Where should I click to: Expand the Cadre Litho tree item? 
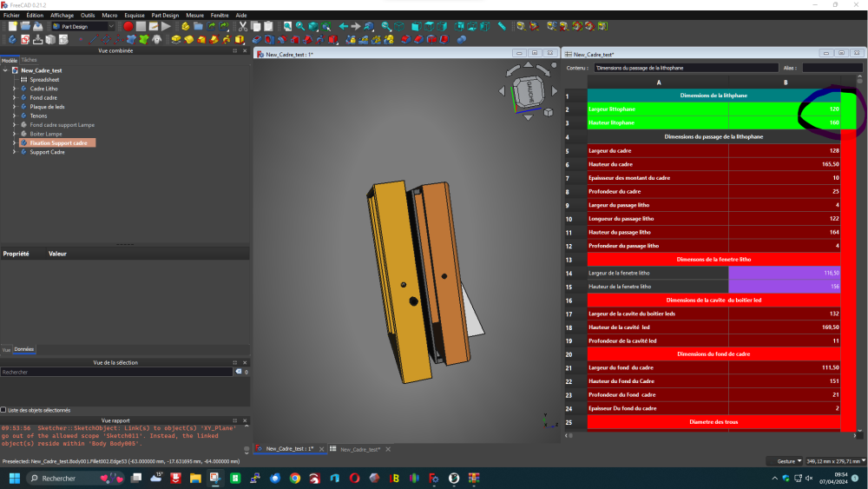pyautogui.click(x=14, y=89)
